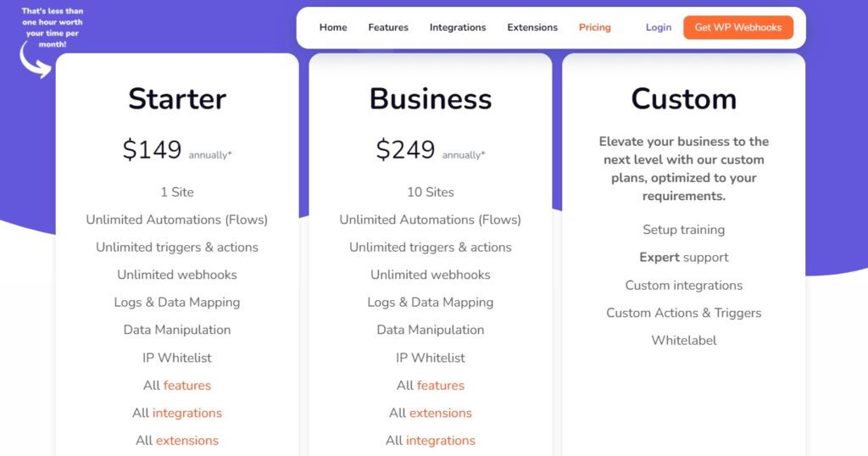Follow the integrations link in Business plan
Screen dimensions: 868x456
coord(441,440)
